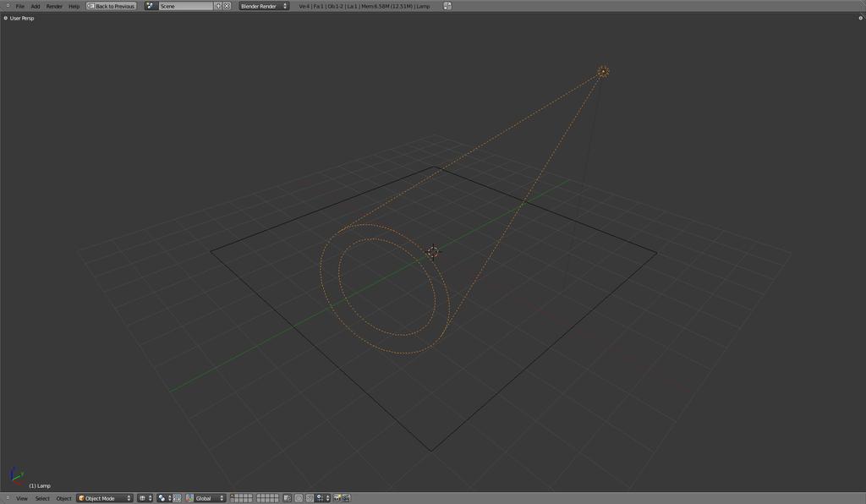This screenshot has height=504, width=866.
Task: Click the "(1) Lamp" label at bottom left
Action: pyautogui.click(x=39, y=485)
